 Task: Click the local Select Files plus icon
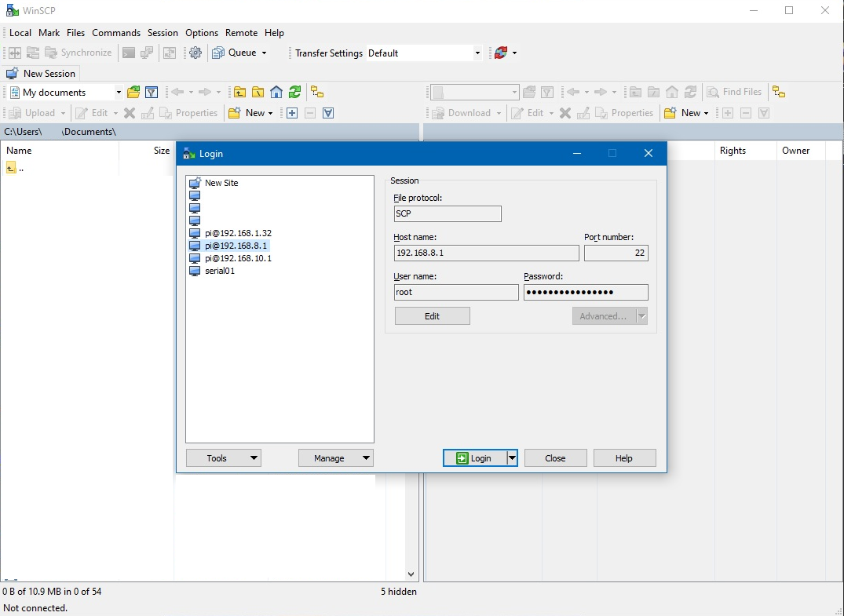292,113
